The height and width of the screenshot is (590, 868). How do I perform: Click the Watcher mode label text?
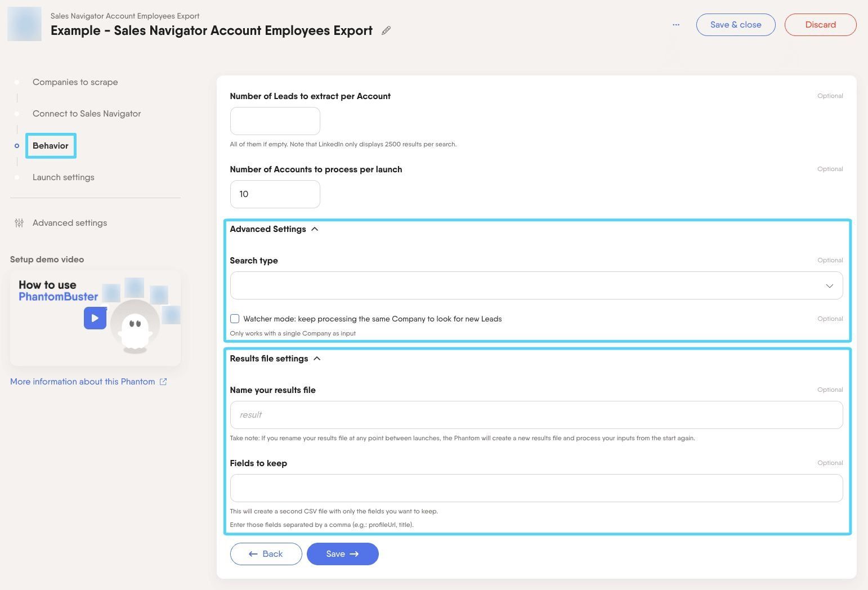pyautogui.click(x=373, y=319)
